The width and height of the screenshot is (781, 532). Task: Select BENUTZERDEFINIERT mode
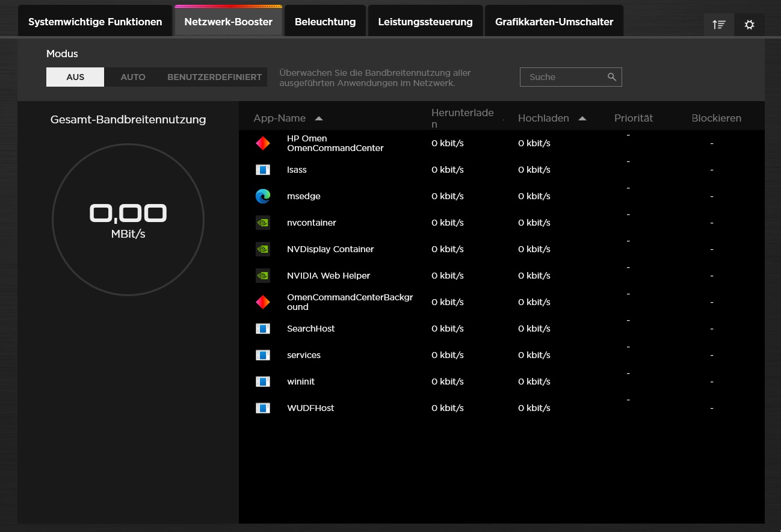pos(214,77)
